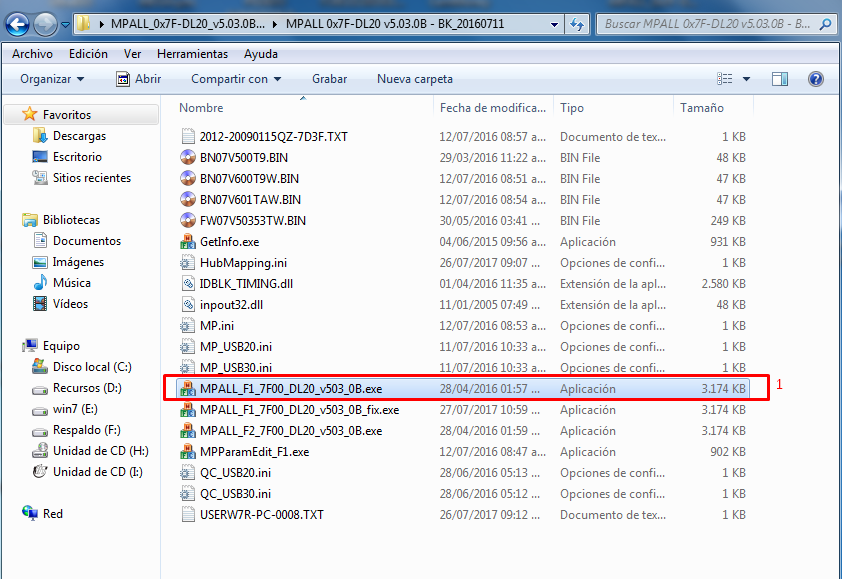Open Help with the question mark icon

[815, 79]
